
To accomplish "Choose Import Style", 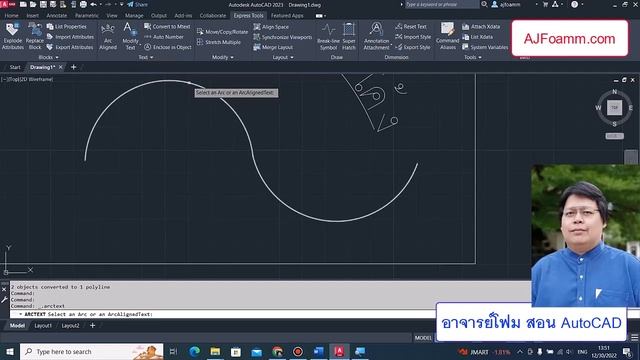I will tap(413, 37).
